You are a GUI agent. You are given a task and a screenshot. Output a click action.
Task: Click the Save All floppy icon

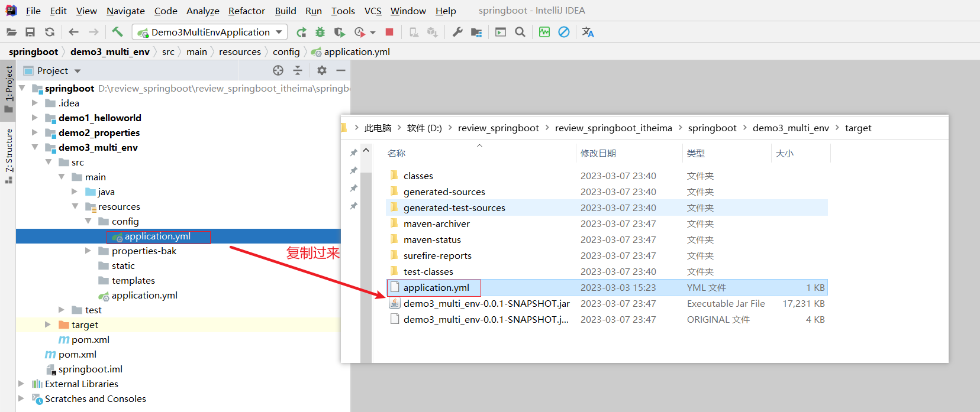[30, 32]
